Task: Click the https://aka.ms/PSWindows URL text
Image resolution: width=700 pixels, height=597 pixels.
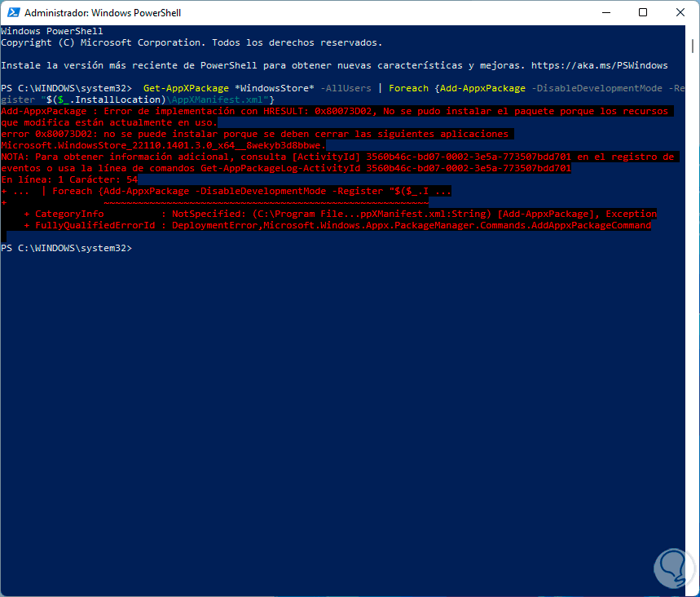Action: (x=599, y=66)
